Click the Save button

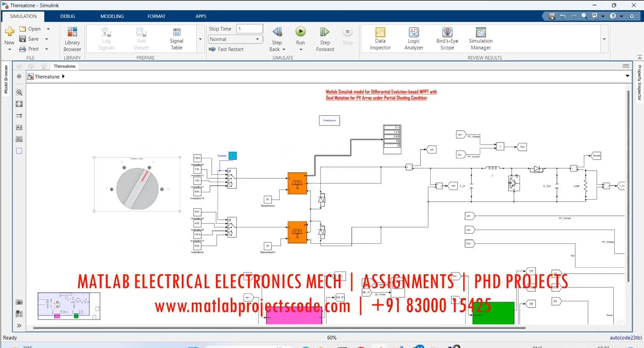click(x=29, y=39)
